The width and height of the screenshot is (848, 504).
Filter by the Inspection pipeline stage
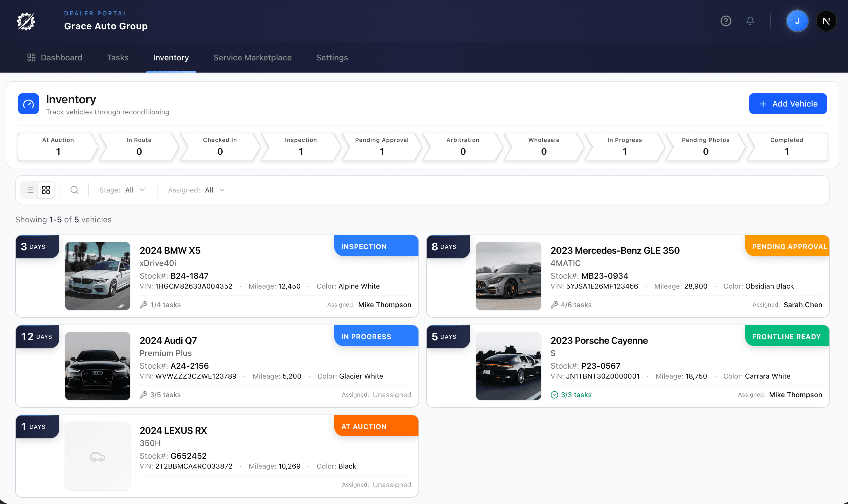pos(301,147)
